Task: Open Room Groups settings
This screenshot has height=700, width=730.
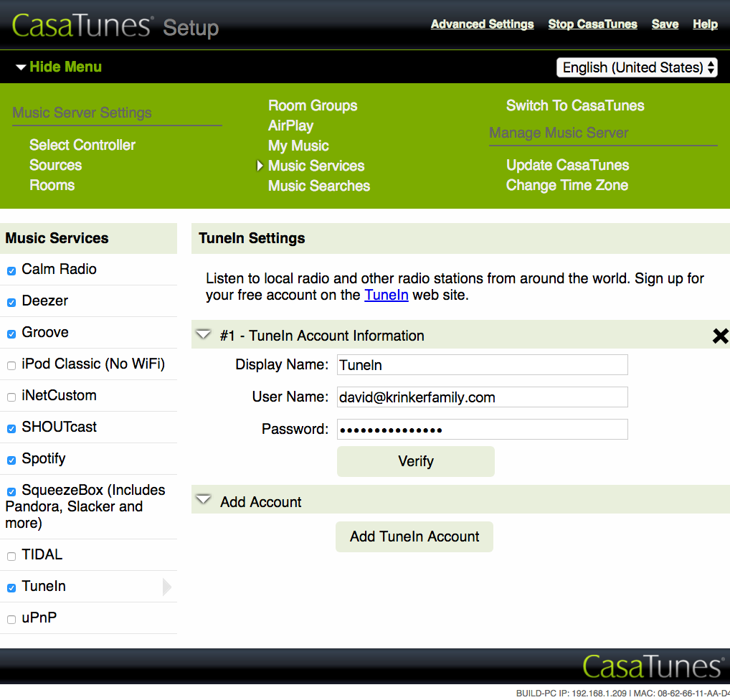Action: click(x=313, y=105)
